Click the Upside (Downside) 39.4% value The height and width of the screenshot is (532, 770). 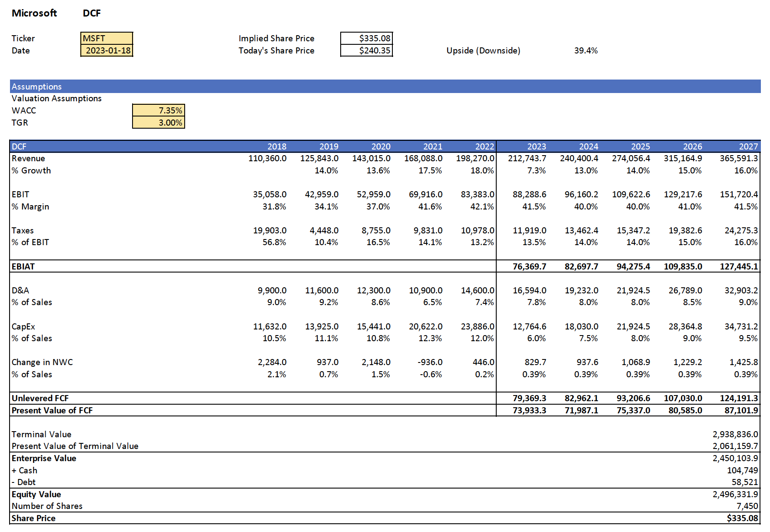point(585,50)
